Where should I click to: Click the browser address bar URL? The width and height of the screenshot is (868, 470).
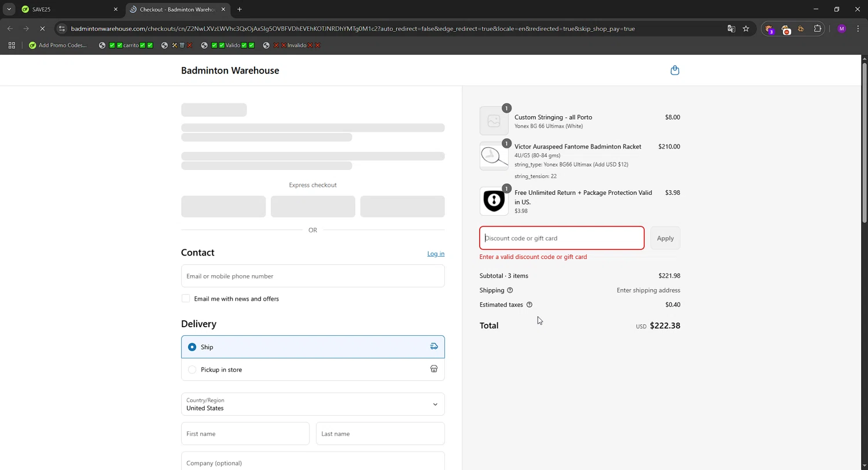353,29
